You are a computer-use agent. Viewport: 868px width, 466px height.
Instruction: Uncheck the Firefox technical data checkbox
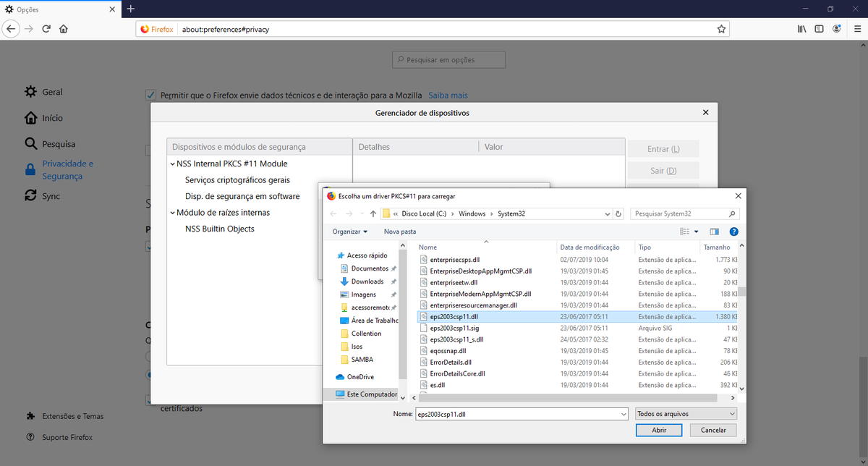click(x=150, y=95)
